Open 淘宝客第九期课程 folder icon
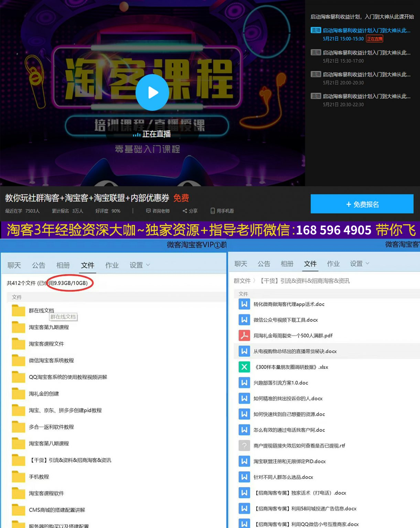Screen dimensions: 420x528 pos(18,327)
